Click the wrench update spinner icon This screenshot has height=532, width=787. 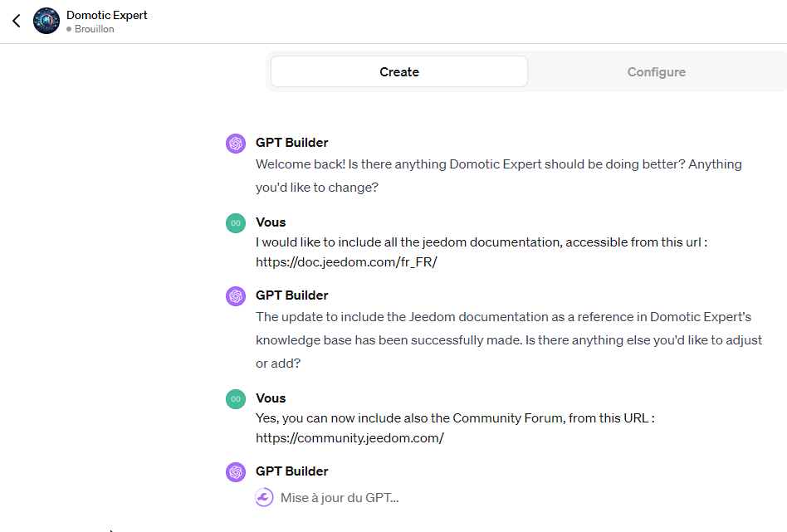[x=265, y=497]
